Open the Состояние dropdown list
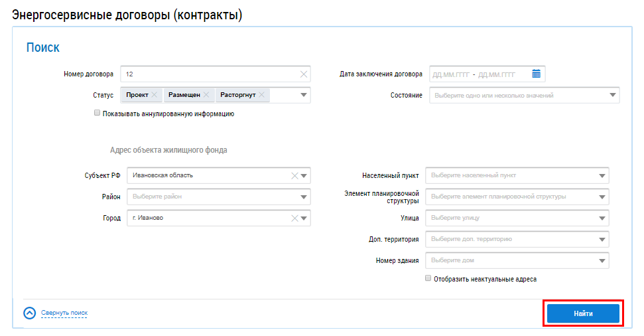Viewport: 644px width, 336px height. (612, 96)
